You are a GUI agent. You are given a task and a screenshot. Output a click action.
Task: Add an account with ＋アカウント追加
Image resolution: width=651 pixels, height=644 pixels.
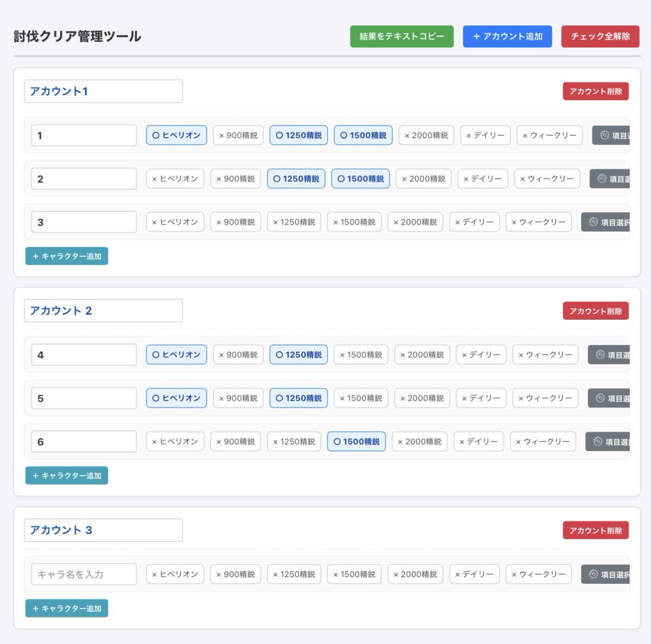coord(507,36)
